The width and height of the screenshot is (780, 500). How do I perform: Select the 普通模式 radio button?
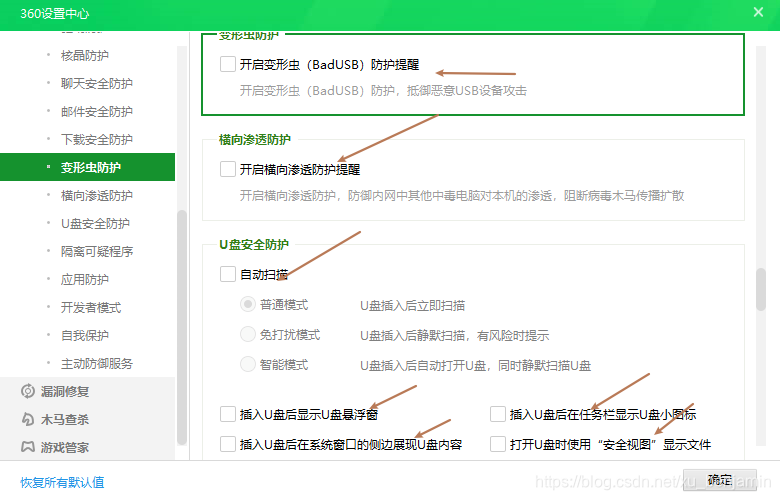click(x=248, y=304)
